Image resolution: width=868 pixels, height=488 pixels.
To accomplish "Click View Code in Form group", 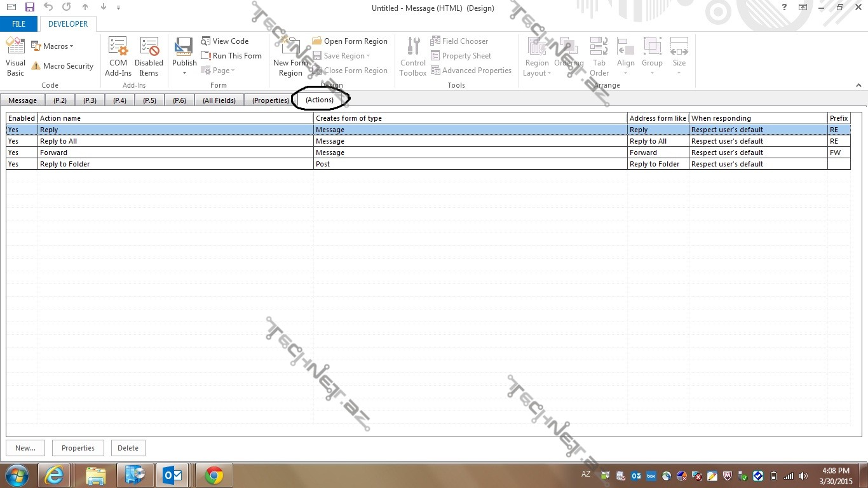I will point(225,41).
